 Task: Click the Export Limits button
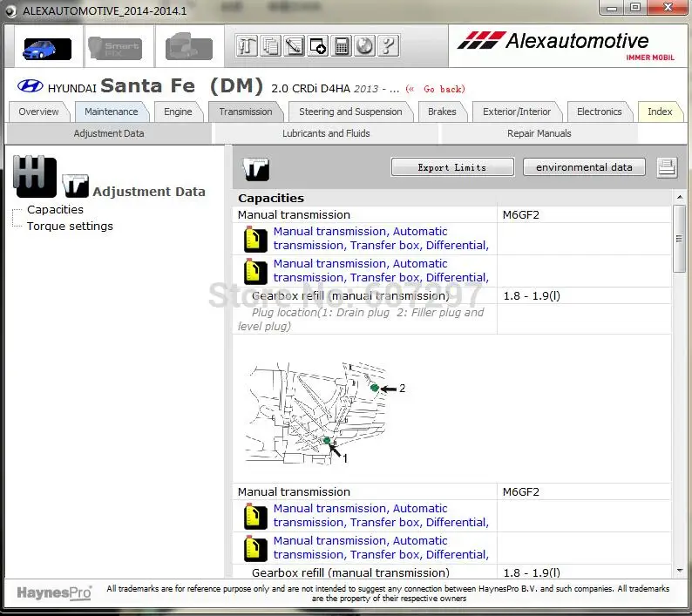click(452, 167)
